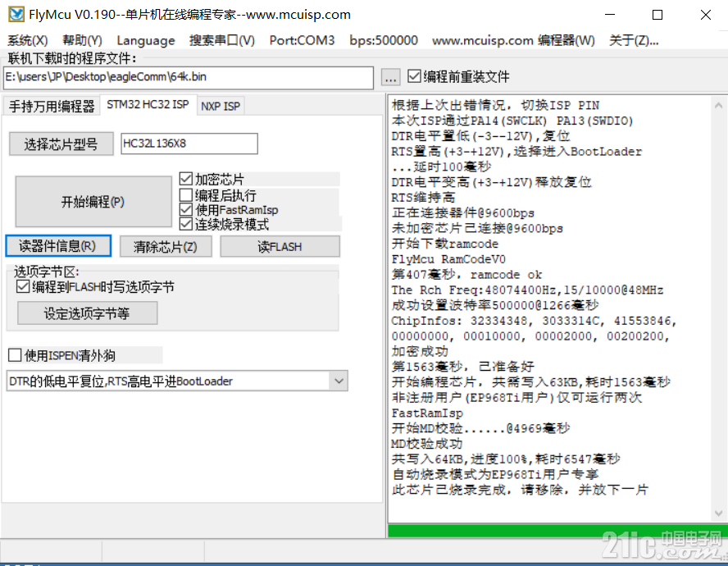Click log line '开始下载ramcode'

click(x=445, y=244)
